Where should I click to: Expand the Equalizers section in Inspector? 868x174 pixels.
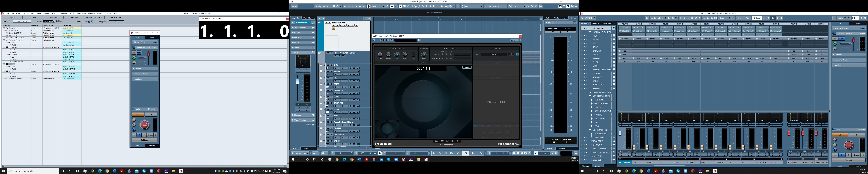coord(293,38)
